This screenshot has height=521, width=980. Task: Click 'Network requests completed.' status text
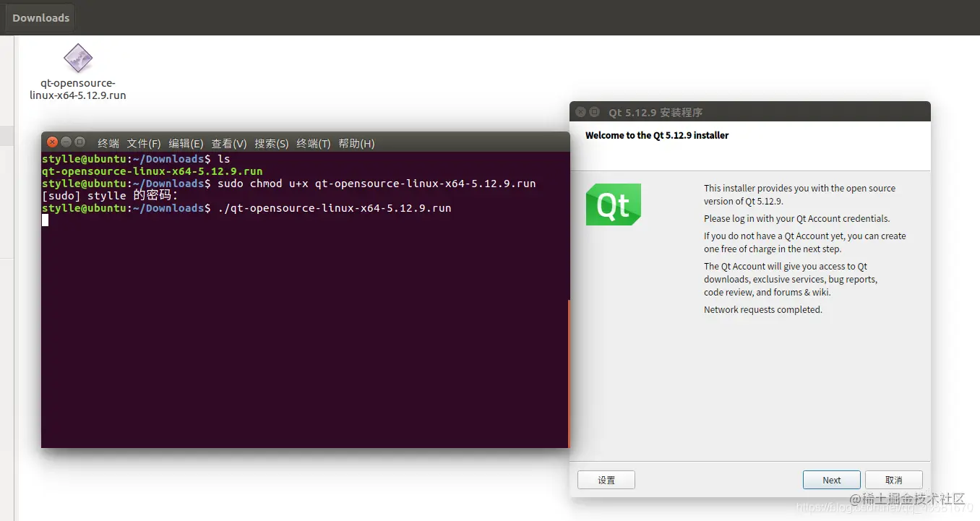click(763, 309)
